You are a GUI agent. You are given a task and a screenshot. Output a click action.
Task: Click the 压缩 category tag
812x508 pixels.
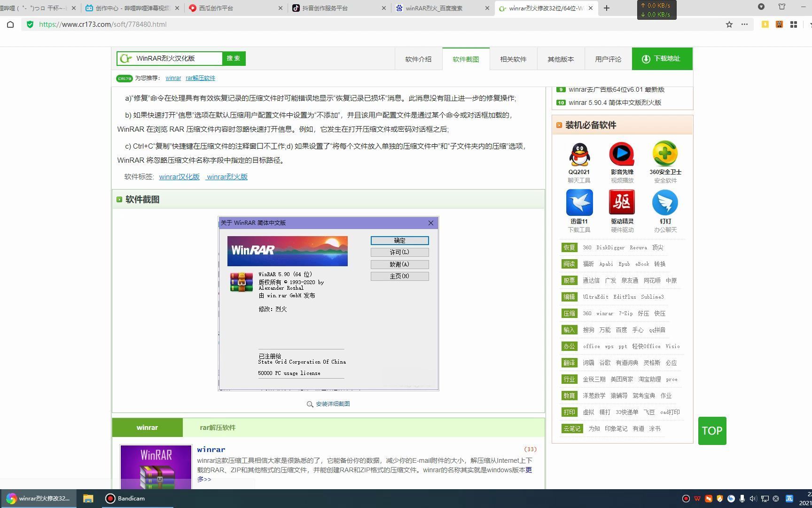pos(569,313)
